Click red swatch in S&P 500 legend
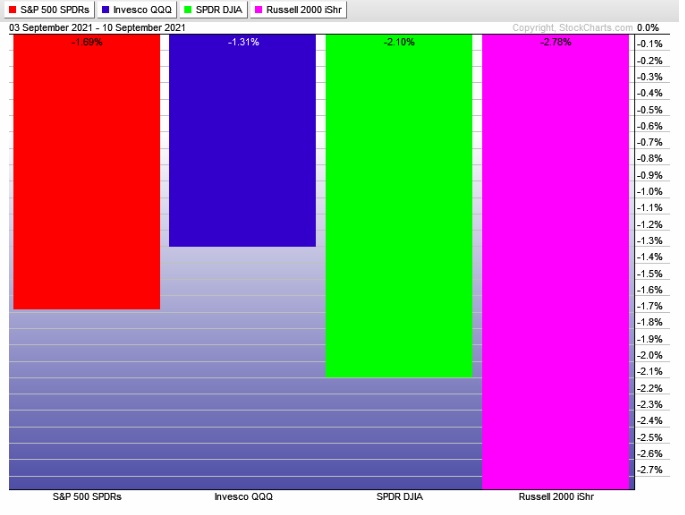The height and width of the screenshot is (515, 685). tap(13, 10)
